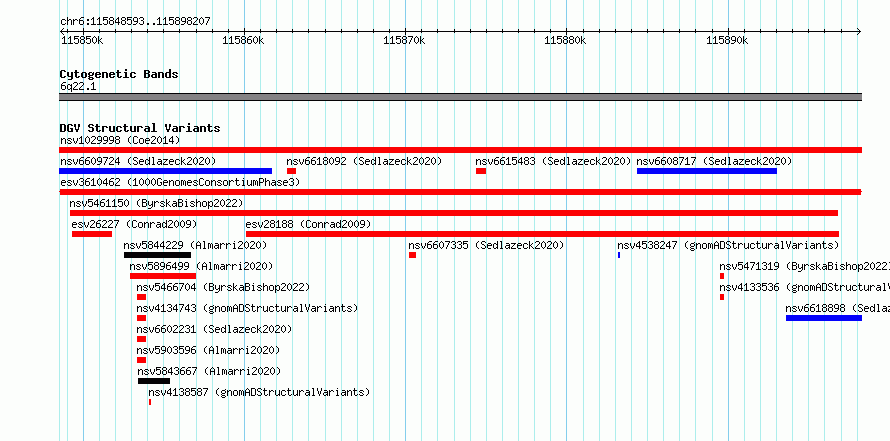Open the nsv6608717 (Sedlazeck2020) label
This screenshot has height=441, width=890.
coord(714,161)
